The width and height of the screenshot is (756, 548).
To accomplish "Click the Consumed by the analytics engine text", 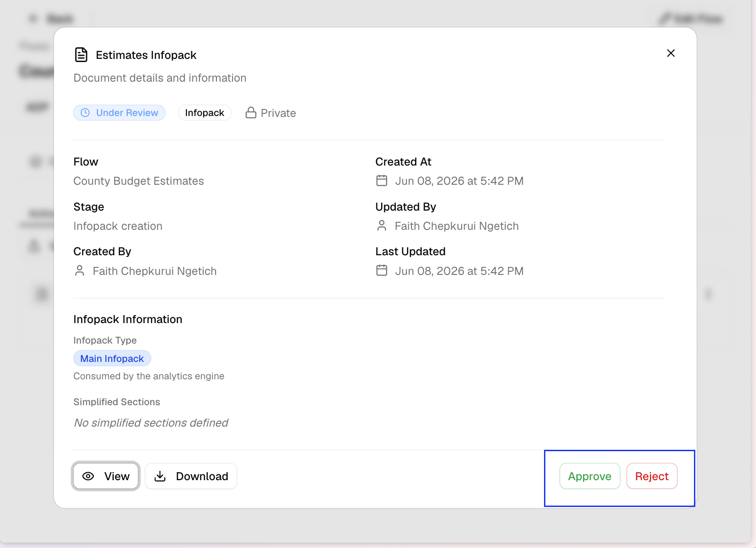I will pos(149,376).
